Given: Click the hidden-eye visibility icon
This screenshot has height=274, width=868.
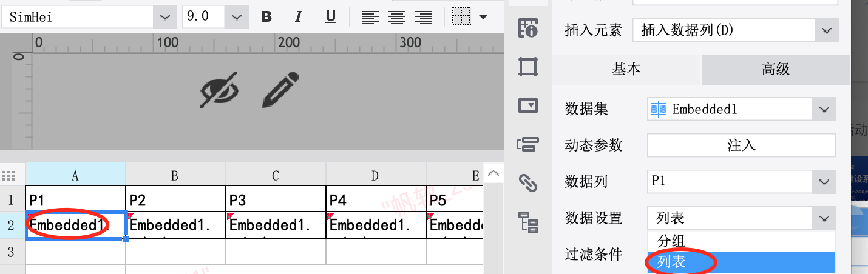Looking at the screenshot, I should click(220, 91).
